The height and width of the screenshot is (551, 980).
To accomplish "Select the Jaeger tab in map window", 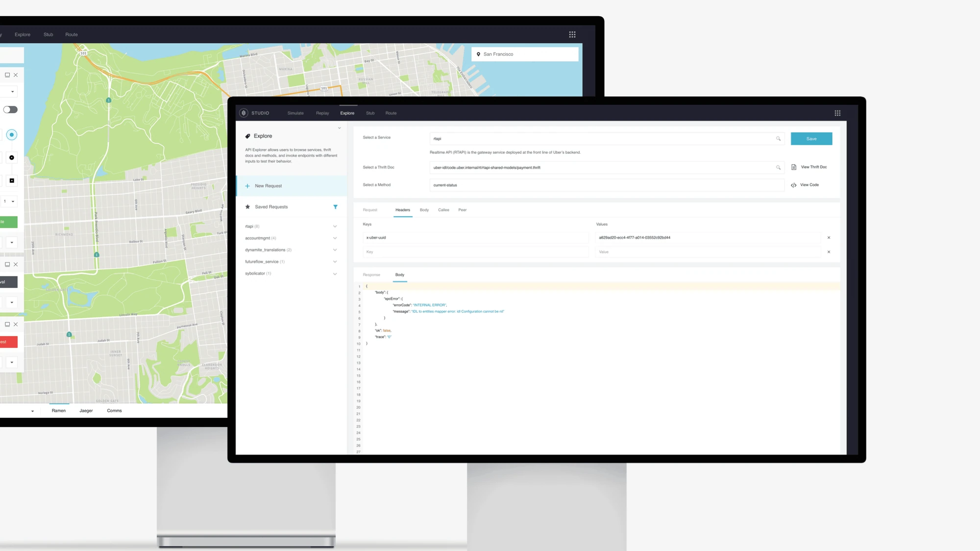I will [x=86, y=411].
